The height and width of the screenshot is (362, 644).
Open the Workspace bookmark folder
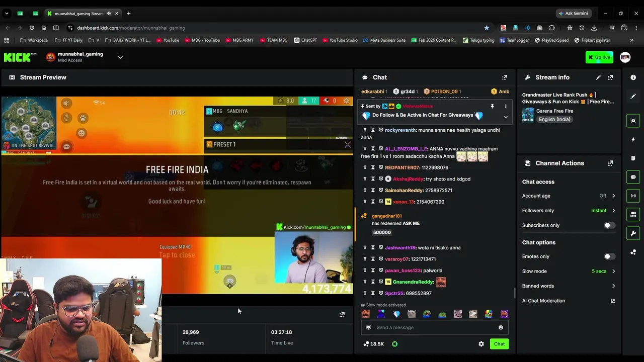click(34, 40)
